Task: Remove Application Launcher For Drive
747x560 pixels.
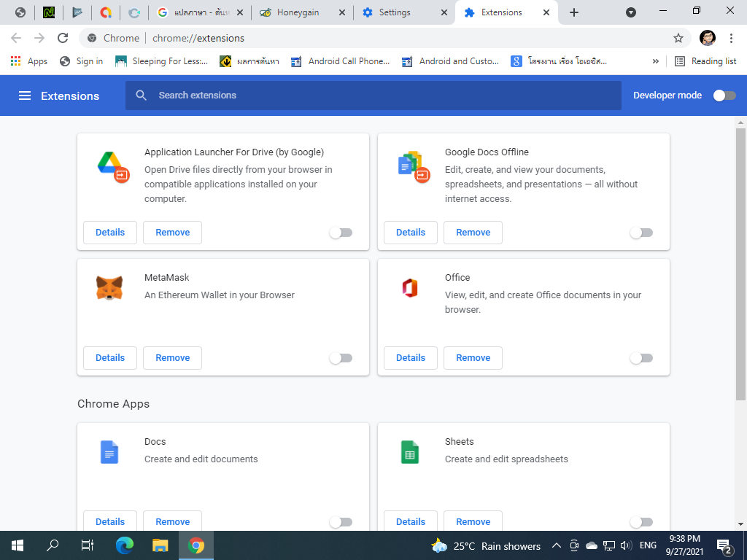Action: [172, 233]
